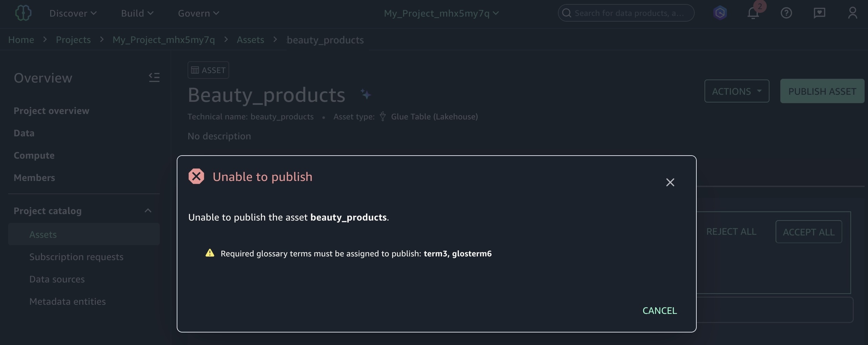Screen dimensions: 868x345
Task: Click the Projects breadcrumb link
Action: (73, 40)
